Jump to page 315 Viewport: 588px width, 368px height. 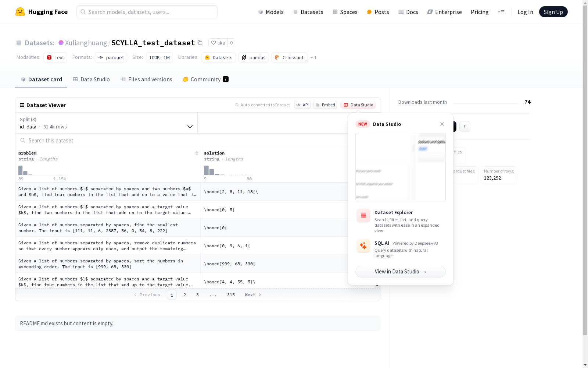click(x=231, y=295)
